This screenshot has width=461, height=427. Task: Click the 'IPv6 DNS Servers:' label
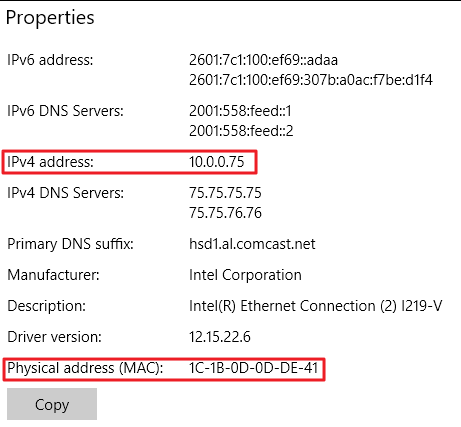click(65, 111)
